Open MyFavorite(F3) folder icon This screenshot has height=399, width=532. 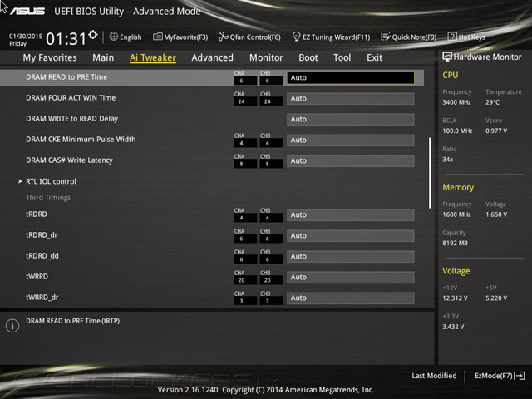pos(157,37)
